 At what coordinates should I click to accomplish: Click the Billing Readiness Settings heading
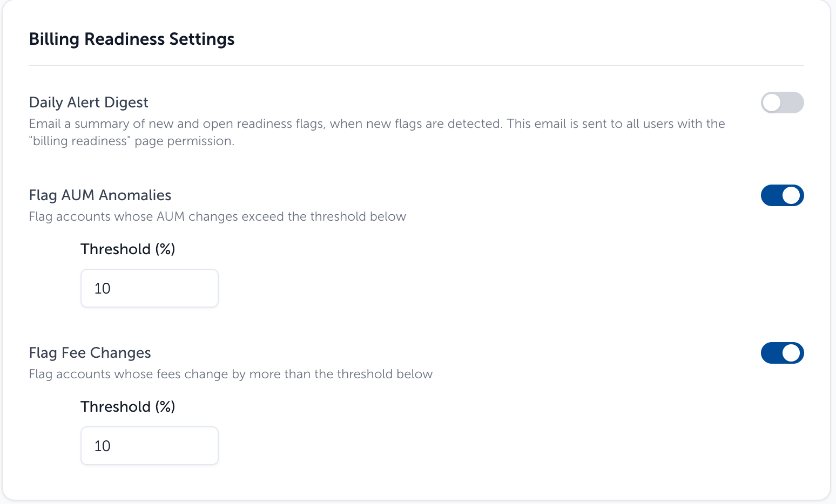(132, 39)
